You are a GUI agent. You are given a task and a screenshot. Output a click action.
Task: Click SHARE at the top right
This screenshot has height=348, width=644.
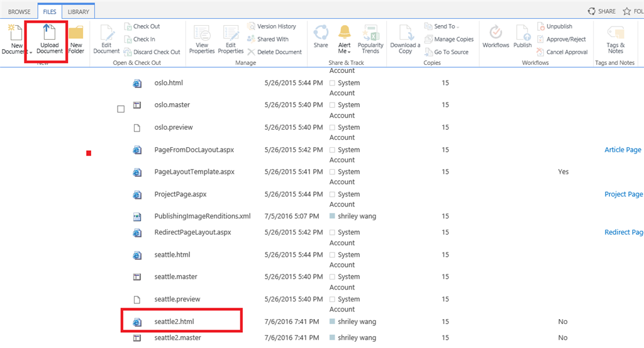tap(602, 11)
